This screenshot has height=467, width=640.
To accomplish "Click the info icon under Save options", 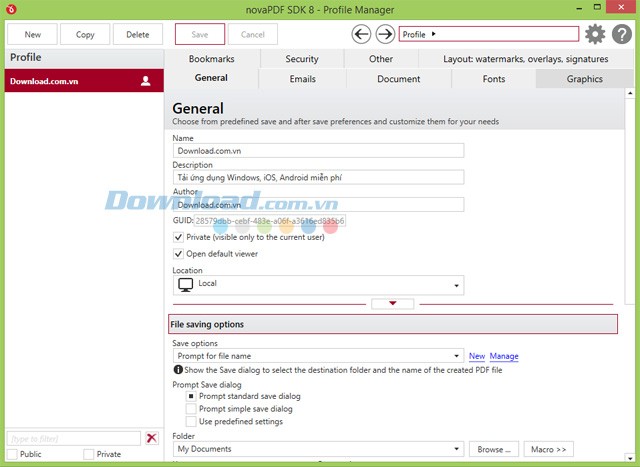I will tap(177, 371).
